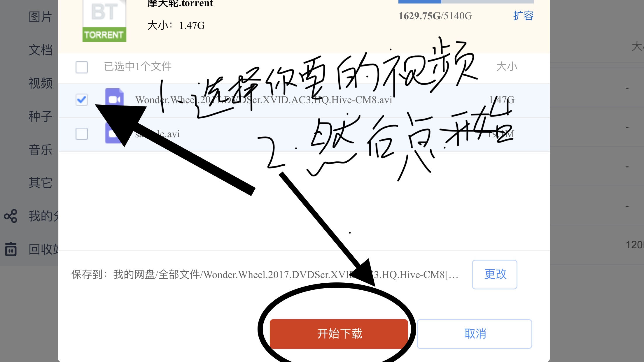The image size is (644, 362).
Task: Toggle checkbox for sample.avi file
Action: tap(81, 134)
